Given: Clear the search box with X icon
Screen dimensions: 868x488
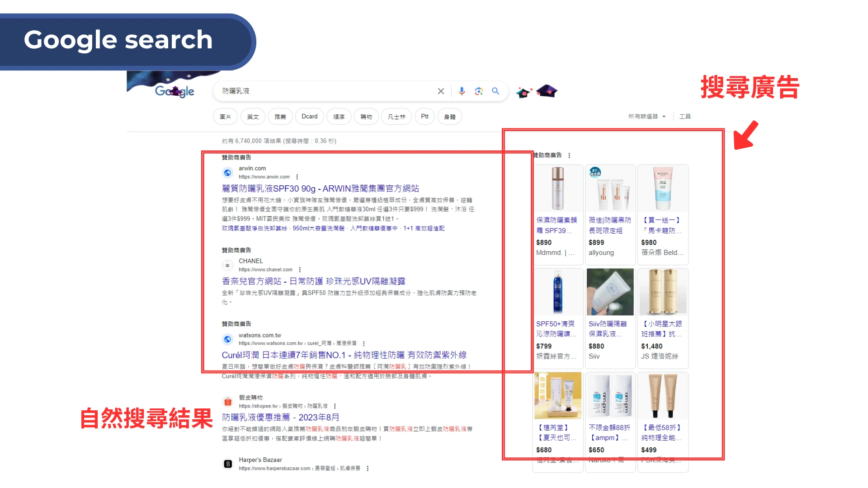Looking at the screenshot, I should click(441, 91).
